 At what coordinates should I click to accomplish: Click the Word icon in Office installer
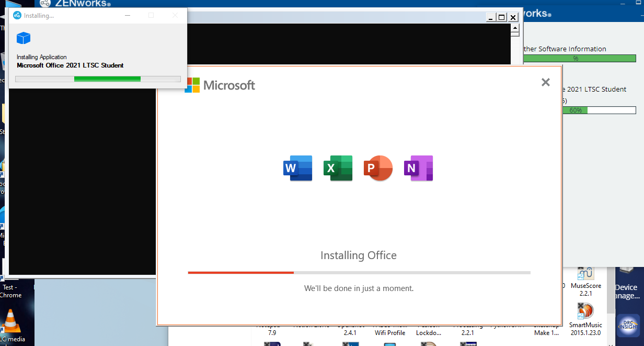(298, 168)
